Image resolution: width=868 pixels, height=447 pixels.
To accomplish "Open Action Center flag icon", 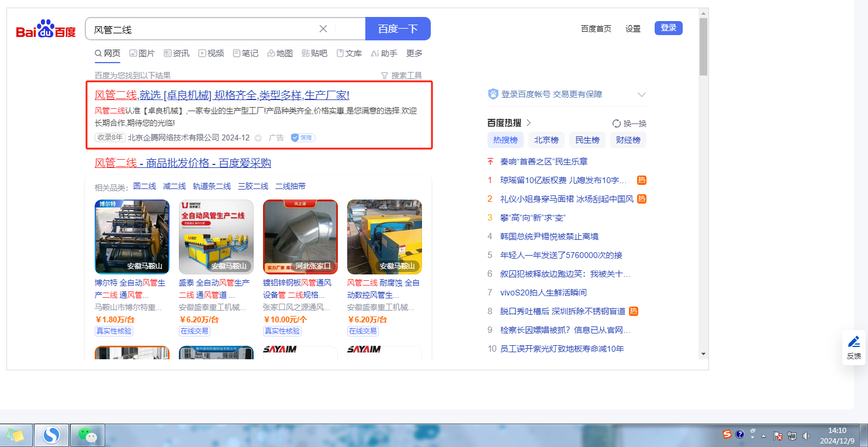I will [778, 435].
